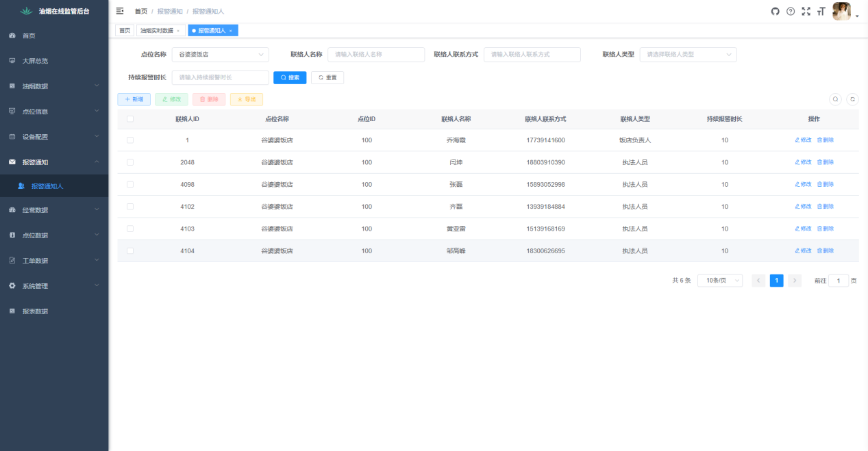Viewport: 868px width, 451px height.
Task: Switch to the 首页 tab in tab bar
Action: (125, 31)
